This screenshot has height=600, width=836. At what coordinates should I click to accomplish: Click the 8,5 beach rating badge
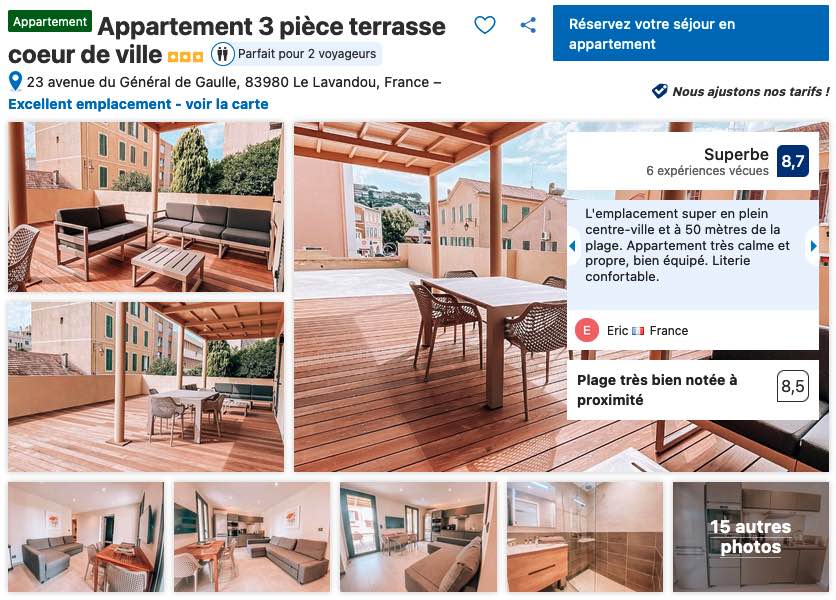(x=792, y=386)
